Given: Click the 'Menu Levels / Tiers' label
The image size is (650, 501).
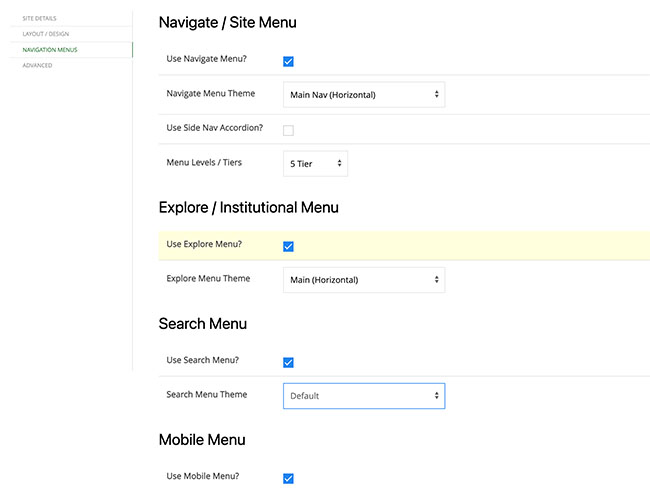Looking at the screenshot, I should [x=204, y=162].
